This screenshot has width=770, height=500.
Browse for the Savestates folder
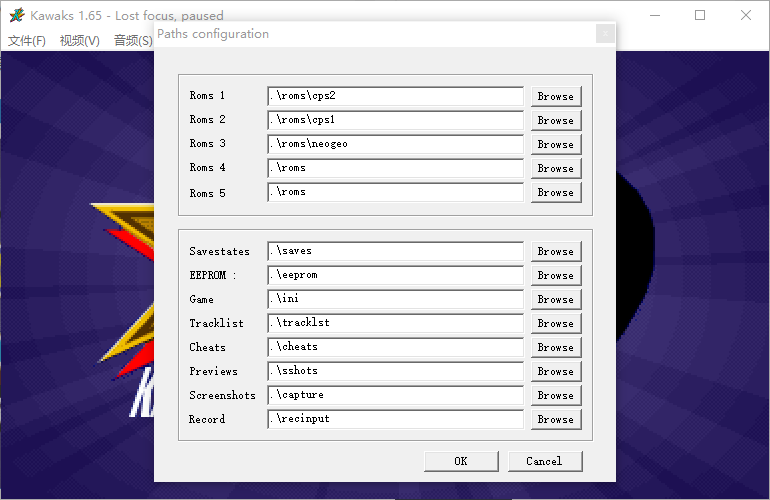(556, 251)
